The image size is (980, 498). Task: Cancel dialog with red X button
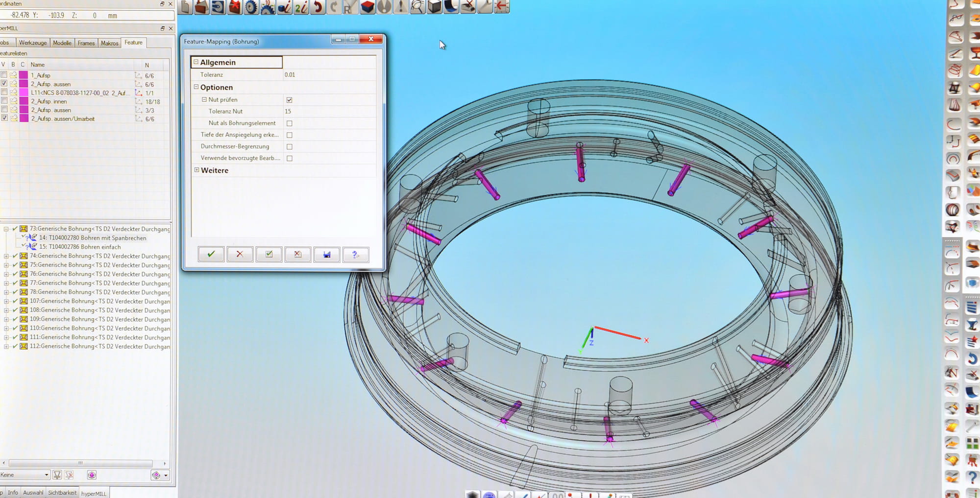coord(240,254)
